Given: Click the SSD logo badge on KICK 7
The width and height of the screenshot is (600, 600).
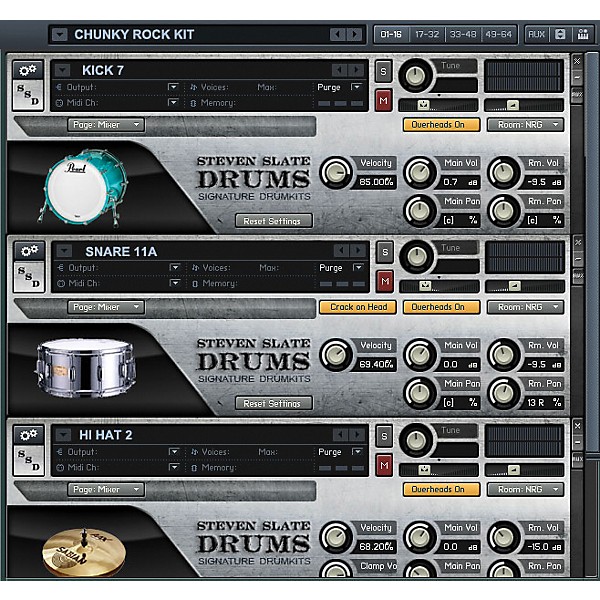Looking at the screenshot, I should click(x=28, y=95).
